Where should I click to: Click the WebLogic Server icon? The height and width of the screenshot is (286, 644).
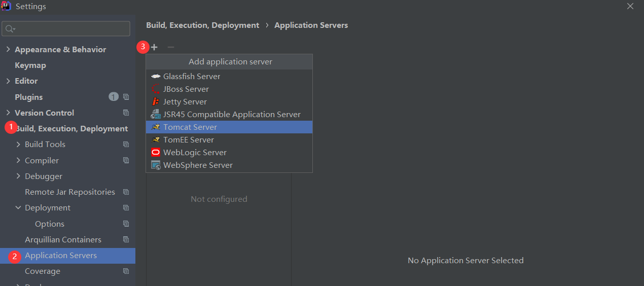tap(156, 153)
